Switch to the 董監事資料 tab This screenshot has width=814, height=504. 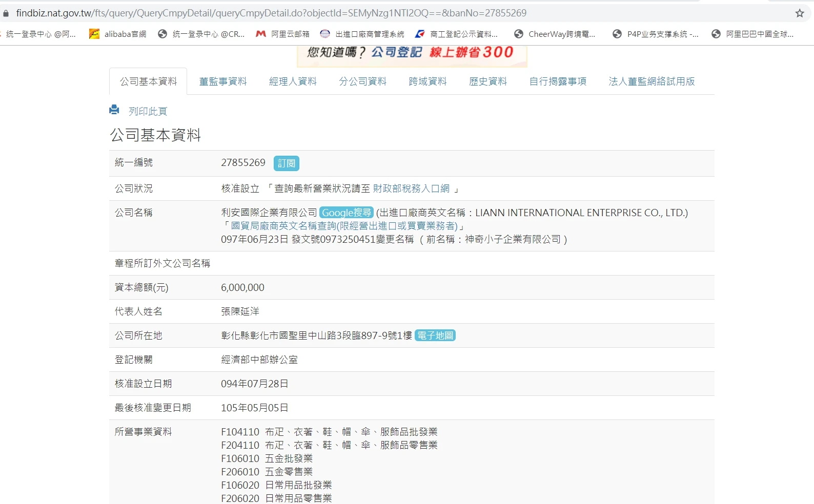point(223,81)
